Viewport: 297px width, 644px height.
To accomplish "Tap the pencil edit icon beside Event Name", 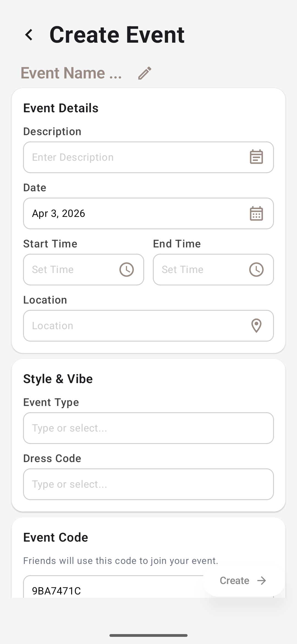I will tap(145, 73).
